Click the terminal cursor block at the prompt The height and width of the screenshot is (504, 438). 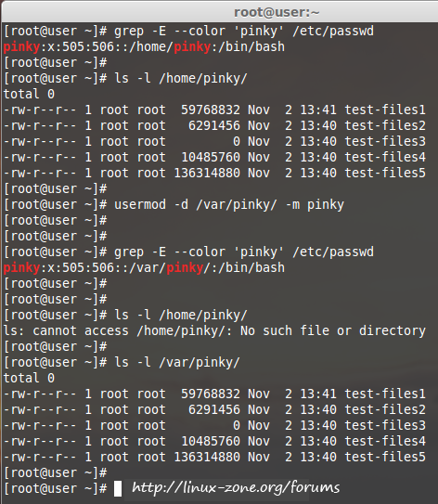118,488
